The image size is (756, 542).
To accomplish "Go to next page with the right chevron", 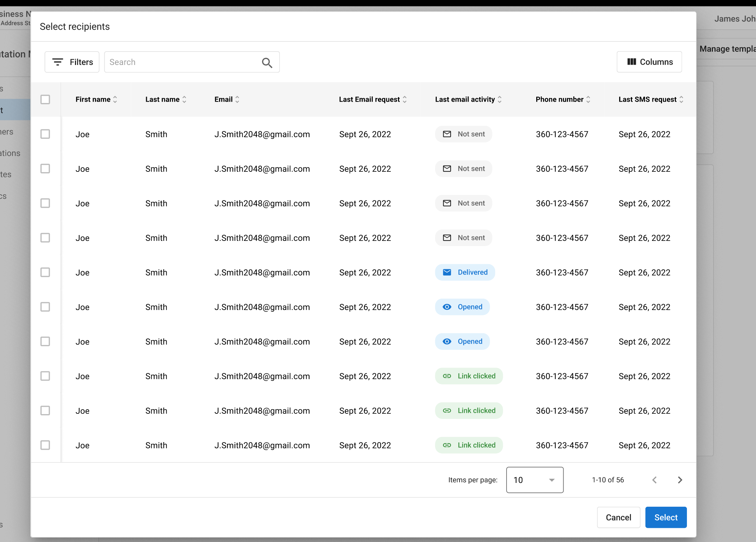I will pos(680,480).
